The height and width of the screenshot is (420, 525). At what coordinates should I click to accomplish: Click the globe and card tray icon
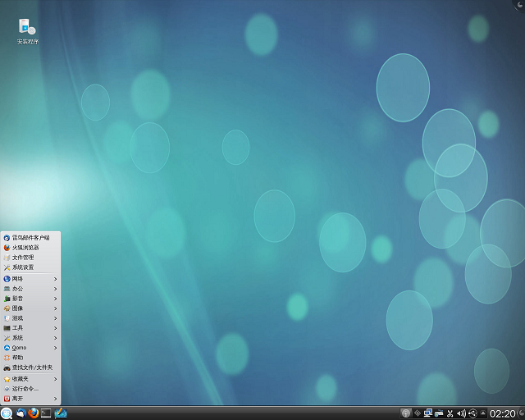point(439,413)
